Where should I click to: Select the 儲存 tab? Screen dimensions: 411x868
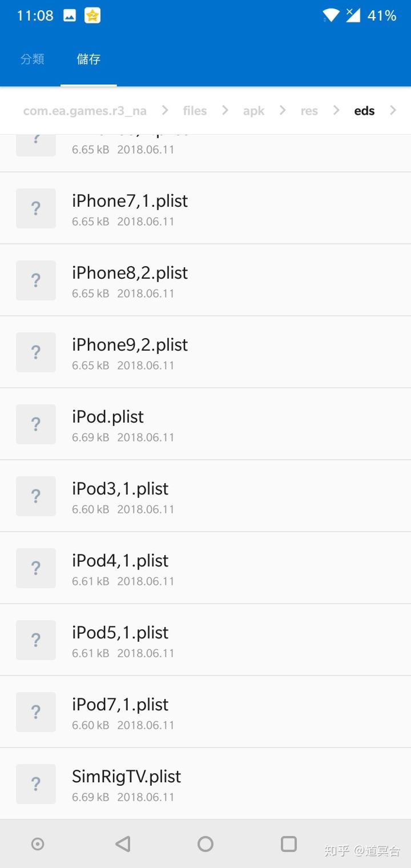click(x=88, y=59)
